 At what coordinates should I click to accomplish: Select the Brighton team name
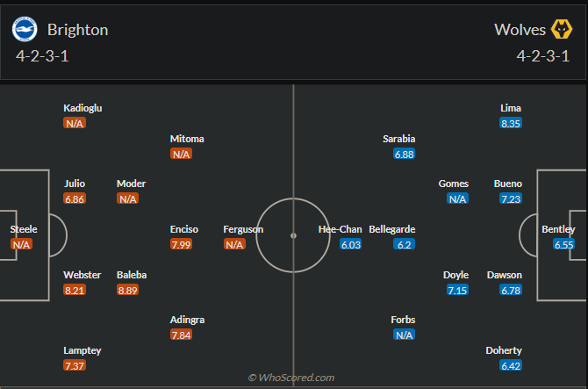click(78, 30)
